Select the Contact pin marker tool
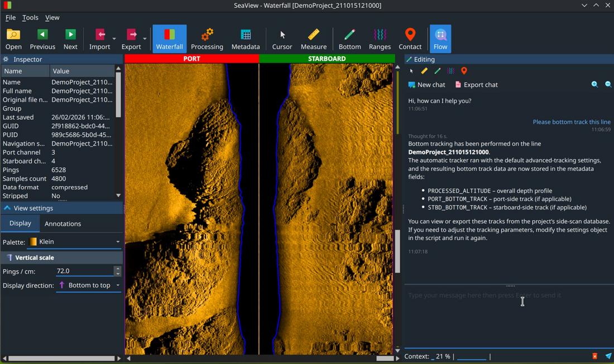614x364 pixels. coord(410,39)
